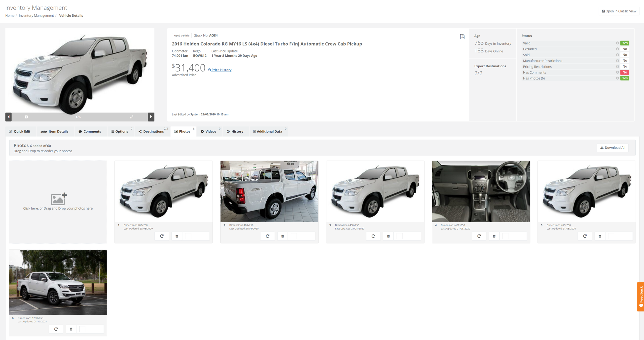644x340 pixels.
Task: Open photo 4 interior dashboard thumbnail
Action: point(481,191)
